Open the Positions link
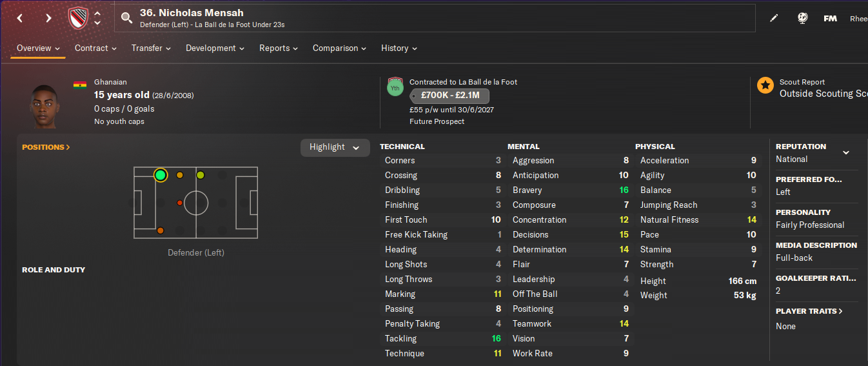This screenshot has width=868, height=366. point(46,147)
